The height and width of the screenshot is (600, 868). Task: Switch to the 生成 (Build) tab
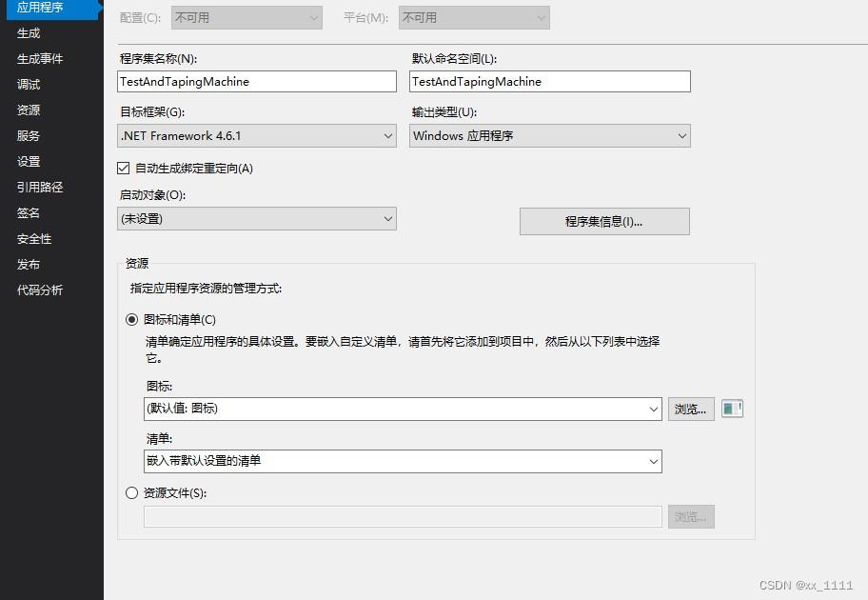(x=29, y=32)
